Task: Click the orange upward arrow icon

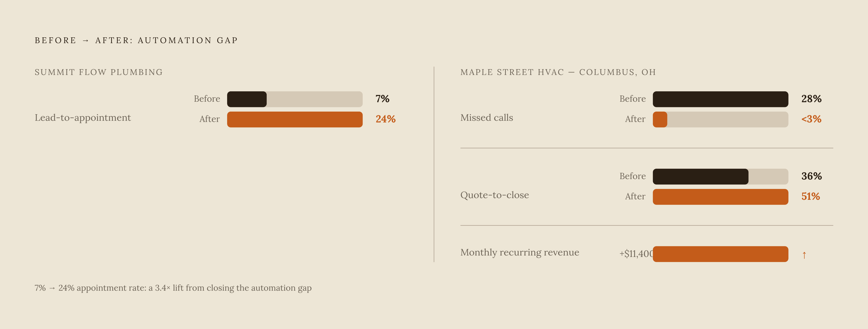Action: pos(804,255)
